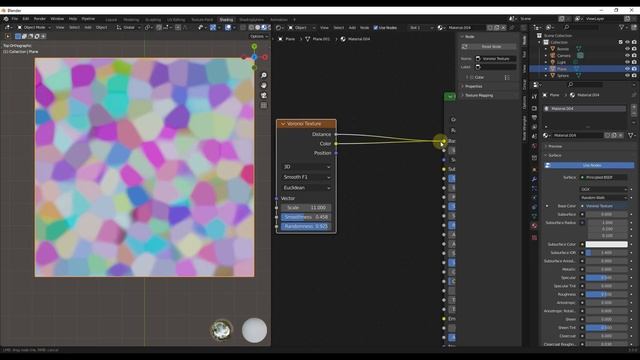This screenshot has height=360, width=640.
Task: Click the zoom magnifier gizmo in the viewport
Action: [x=264, y=76]
